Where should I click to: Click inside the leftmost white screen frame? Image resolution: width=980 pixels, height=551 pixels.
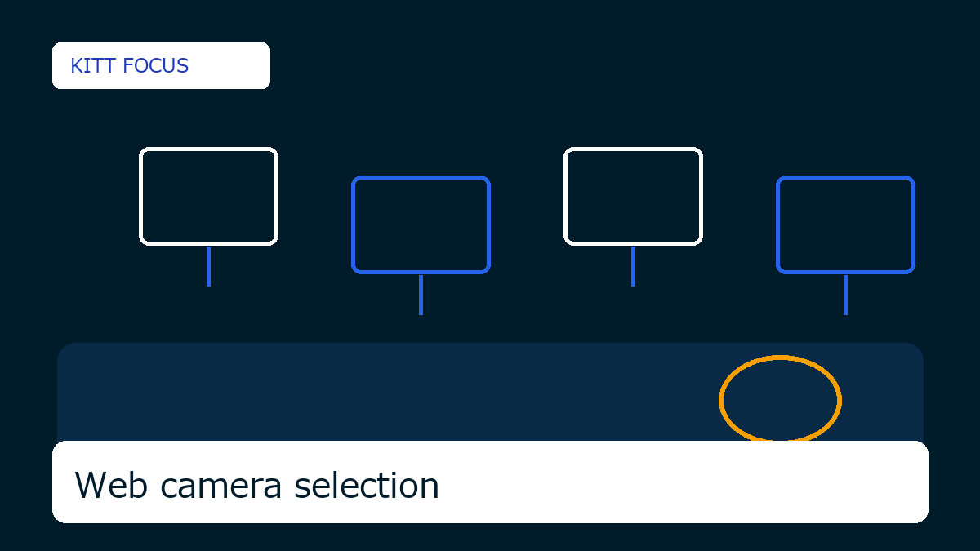(208, 196)
